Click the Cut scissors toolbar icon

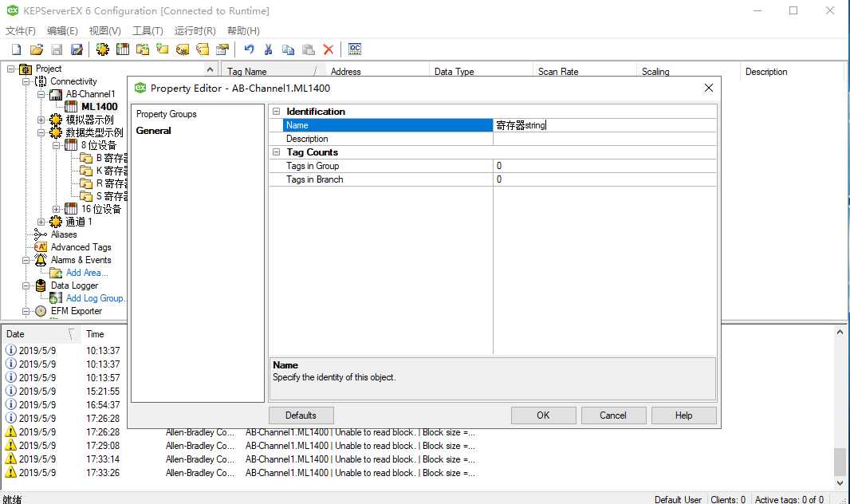(x=268, y=49)
